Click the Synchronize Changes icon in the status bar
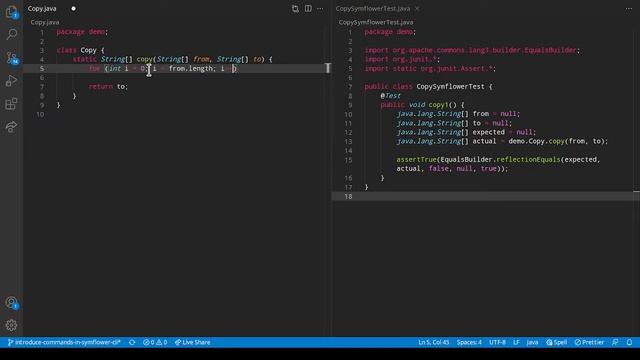Viewport: 640px width, 360px height. (x=132, y=342)
